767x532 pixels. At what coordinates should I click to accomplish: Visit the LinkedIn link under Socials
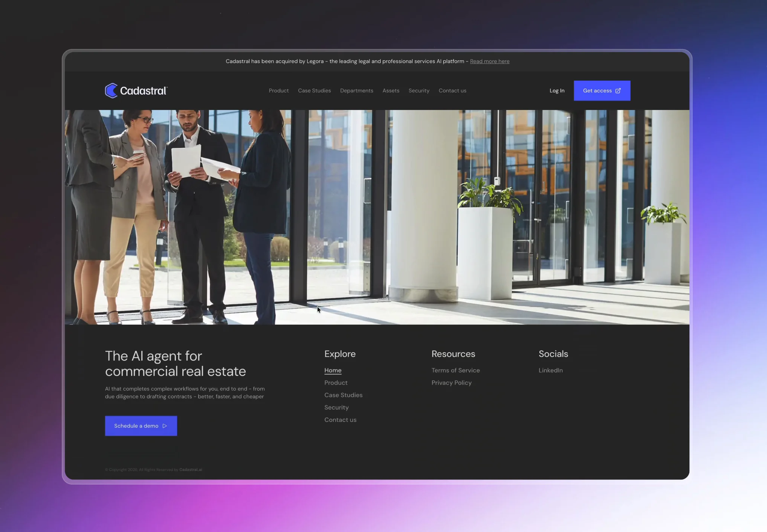tap(551, 370)
